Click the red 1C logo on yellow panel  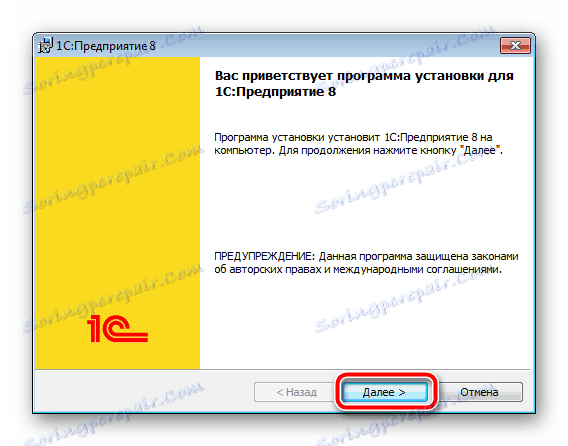click(x=117, y=328)
